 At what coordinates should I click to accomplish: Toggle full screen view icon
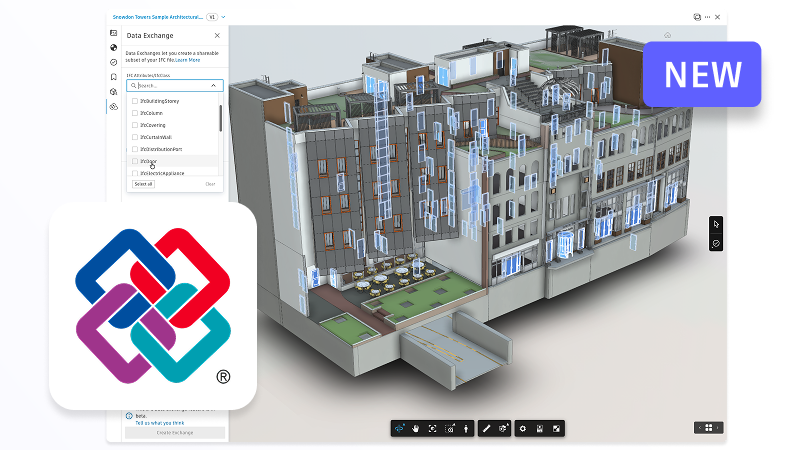(x=557, y=428)
